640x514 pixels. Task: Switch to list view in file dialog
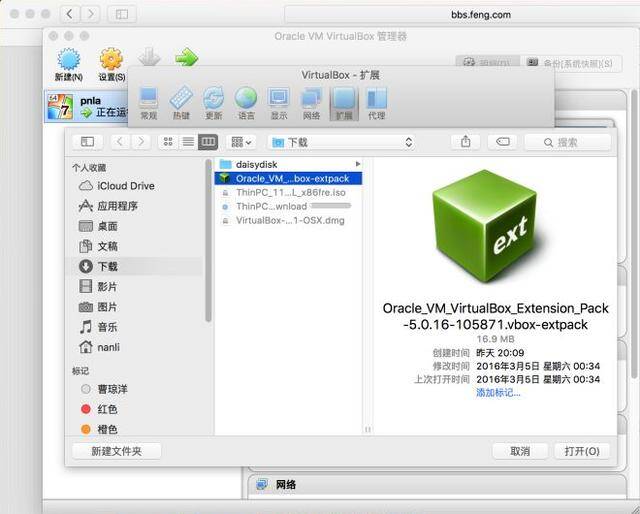click(188, 142)
